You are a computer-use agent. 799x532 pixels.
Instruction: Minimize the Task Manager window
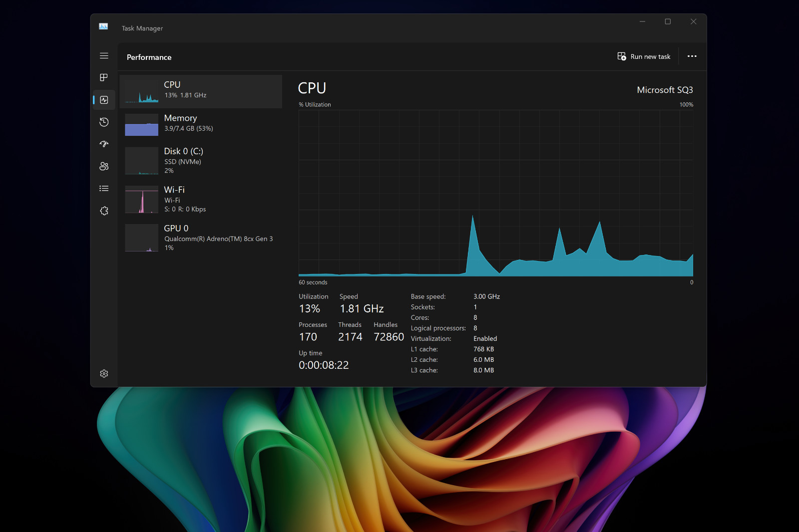[642, 21]
